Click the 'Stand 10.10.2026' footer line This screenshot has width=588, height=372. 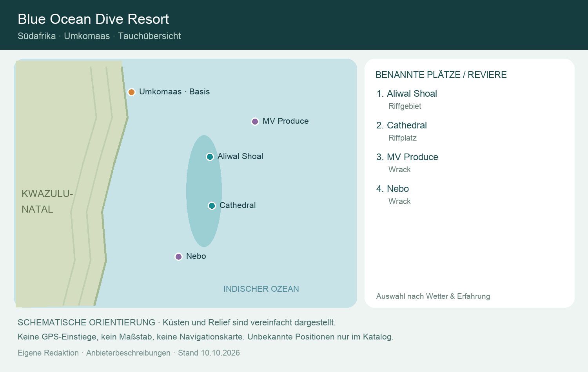coord(129,353)
